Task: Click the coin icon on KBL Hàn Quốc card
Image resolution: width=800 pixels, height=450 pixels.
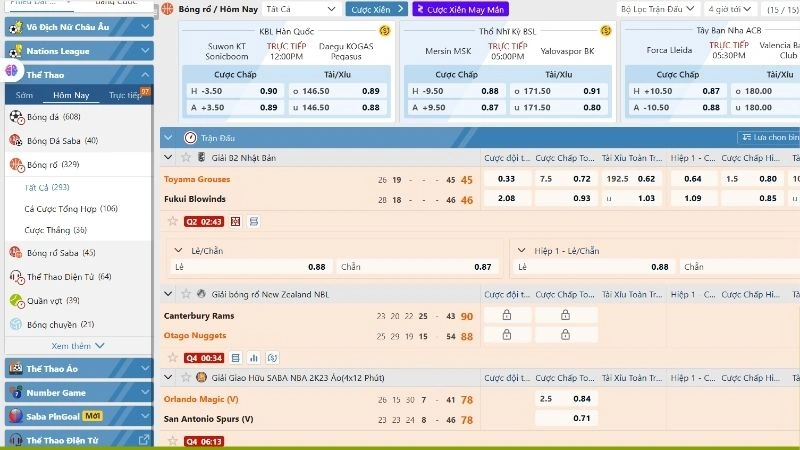Action: pyautogui.click(x=385, y=31)
